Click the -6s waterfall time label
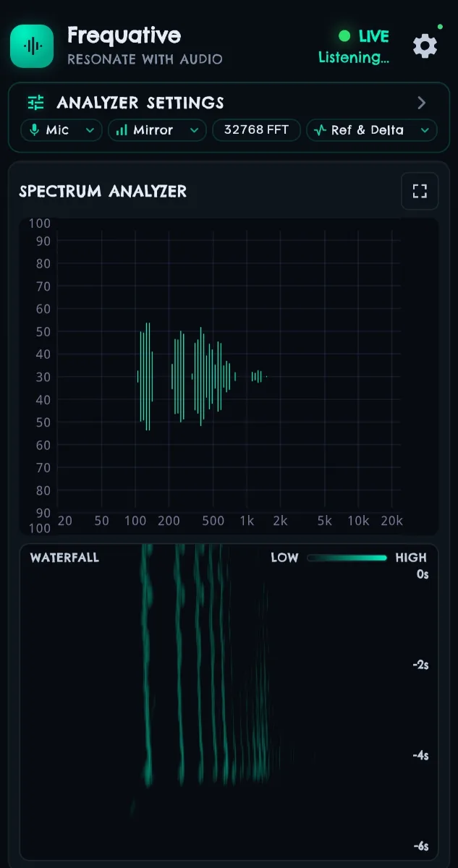This screenshot has width=458, height=868. [420, 846]
